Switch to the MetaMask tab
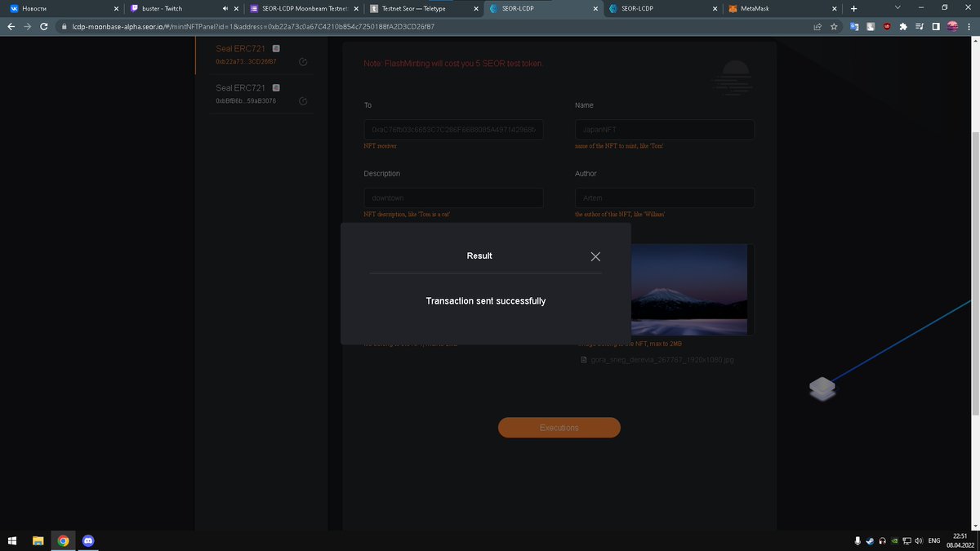 point(782,8)
